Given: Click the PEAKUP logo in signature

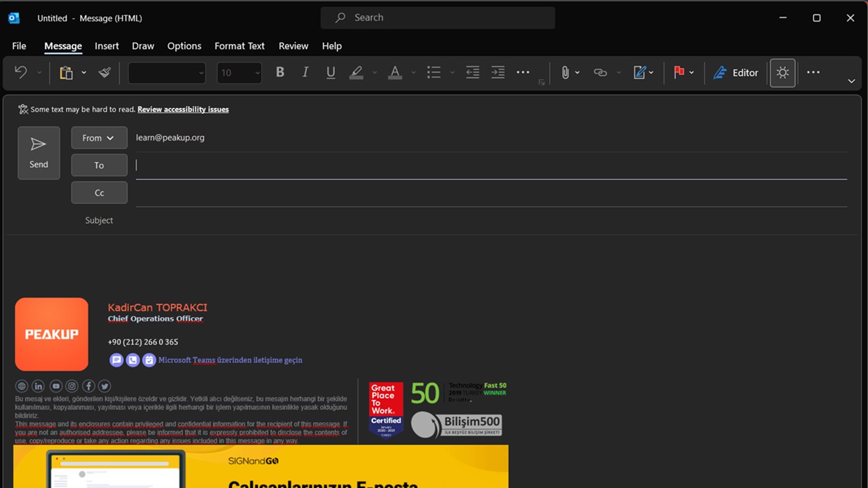Looking at the screenshot, I should (51, 334).
